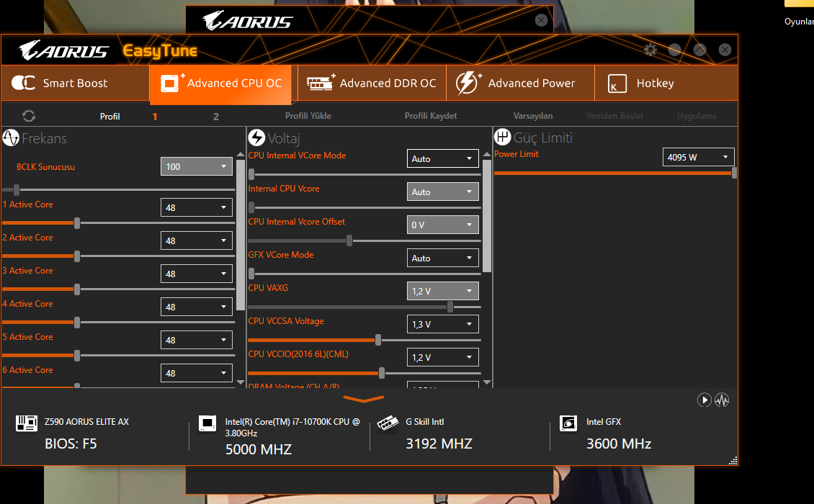Screen dimensions: 814x504
Task: Click Varsayılan to restore defaults
Action: click(532, 116)
